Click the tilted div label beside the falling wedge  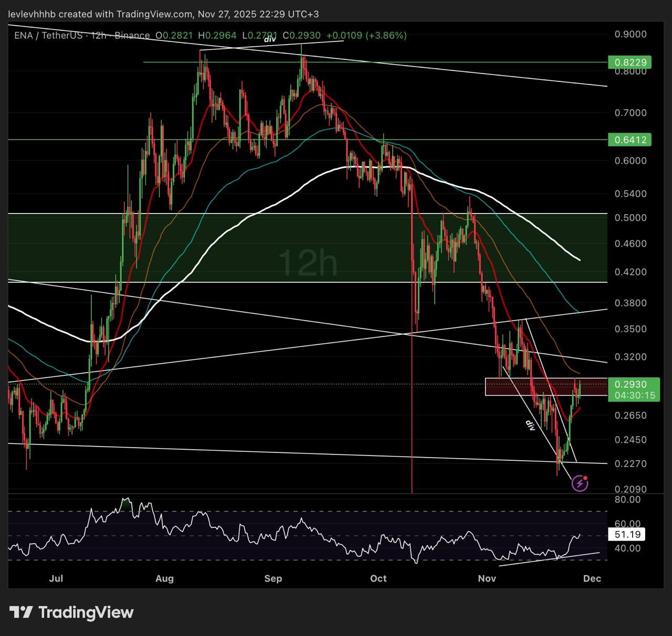click(x=530, y=426)
